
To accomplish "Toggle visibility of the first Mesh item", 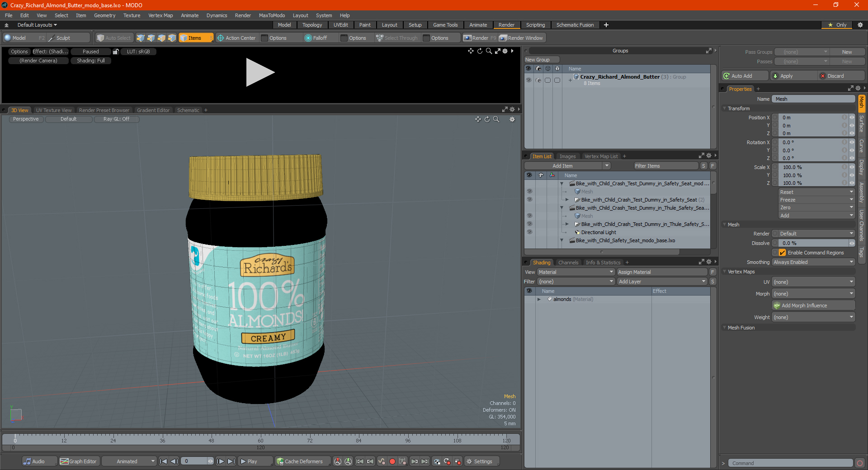I will [x=529, y=191].
